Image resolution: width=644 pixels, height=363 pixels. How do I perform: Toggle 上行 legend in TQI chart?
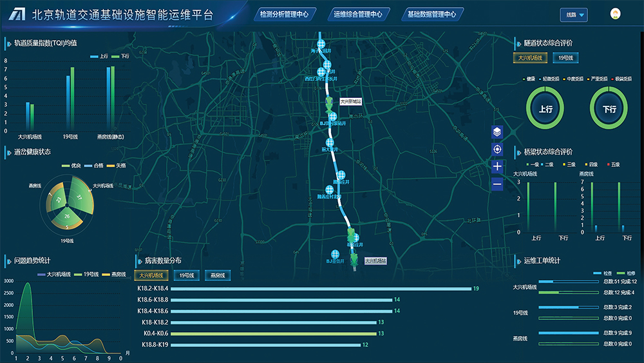coord(99,57)
